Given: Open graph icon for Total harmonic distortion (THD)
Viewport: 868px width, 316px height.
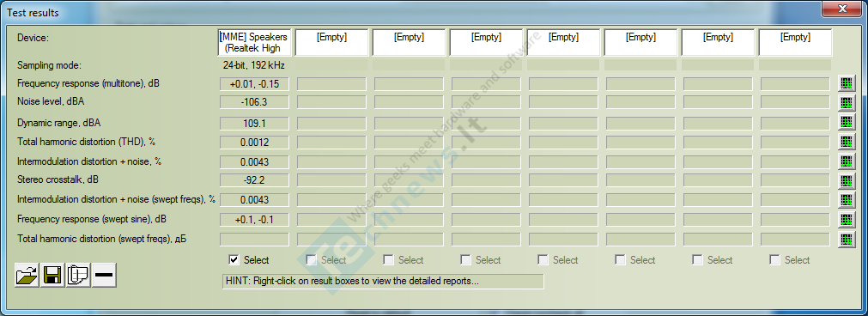Looking at the screenshot, I should (847, 142).
